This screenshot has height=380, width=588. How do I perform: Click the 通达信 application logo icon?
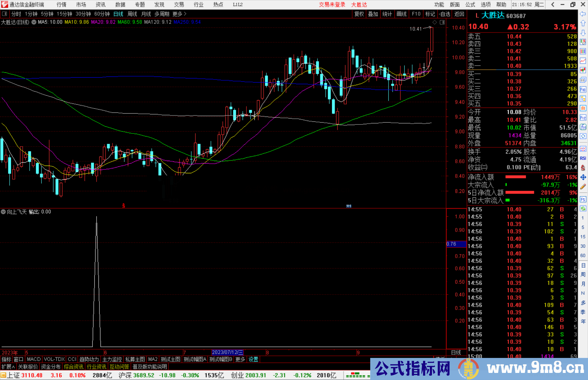[5, 5]
